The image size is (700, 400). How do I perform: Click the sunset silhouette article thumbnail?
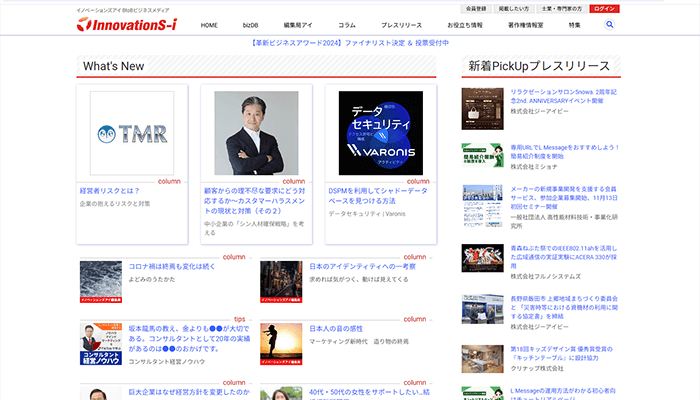tap(281, 344)
